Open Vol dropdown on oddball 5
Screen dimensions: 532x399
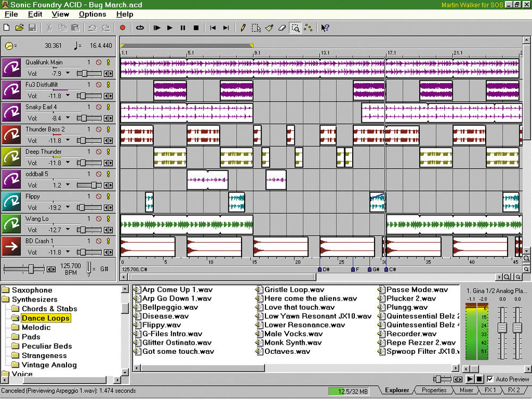(x=68, y=185)
